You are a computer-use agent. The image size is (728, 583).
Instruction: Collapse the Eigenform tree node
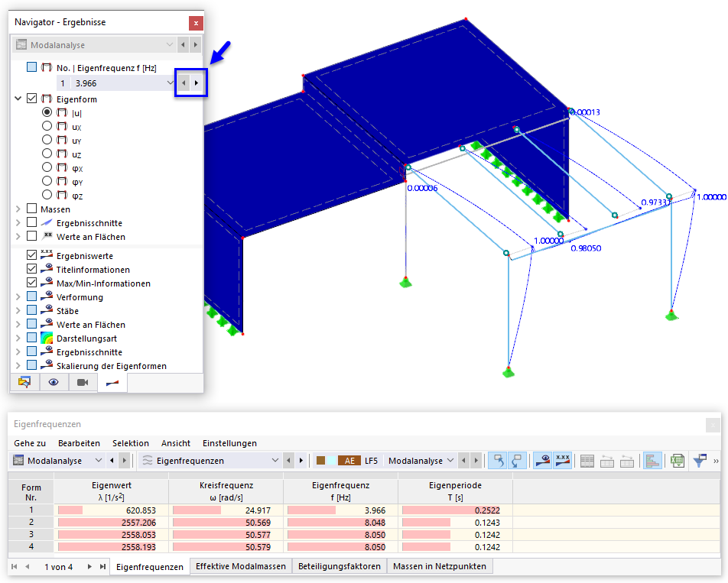coord(18,99)
